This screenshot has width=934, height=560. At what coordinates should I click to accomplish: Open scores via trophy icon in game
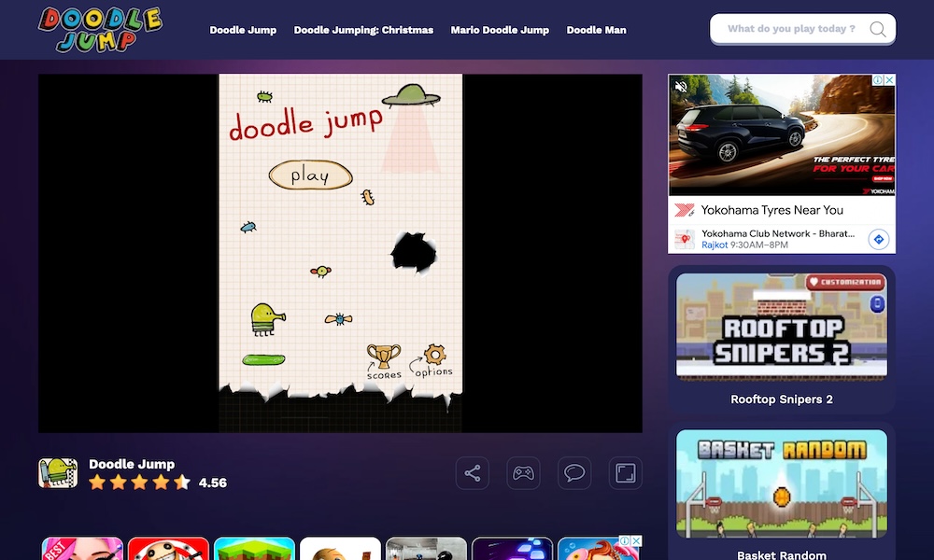pyautogui.click(x=383, y=357)
